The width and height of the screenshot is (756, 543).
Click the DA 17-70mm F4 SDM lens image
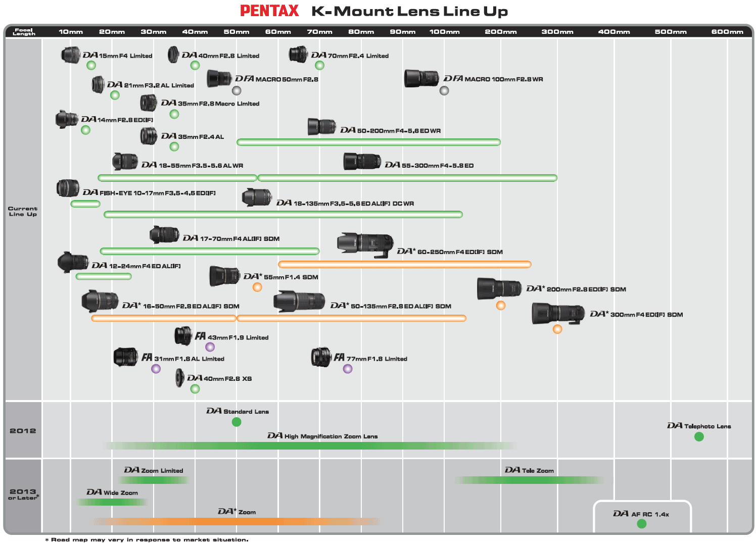[x=165, y=235]
